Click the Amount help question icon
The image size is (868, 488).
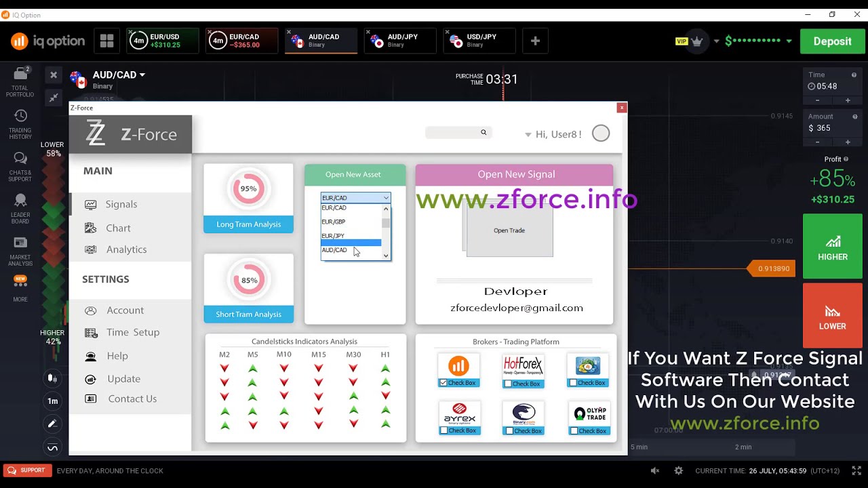(x=854, y=117)
